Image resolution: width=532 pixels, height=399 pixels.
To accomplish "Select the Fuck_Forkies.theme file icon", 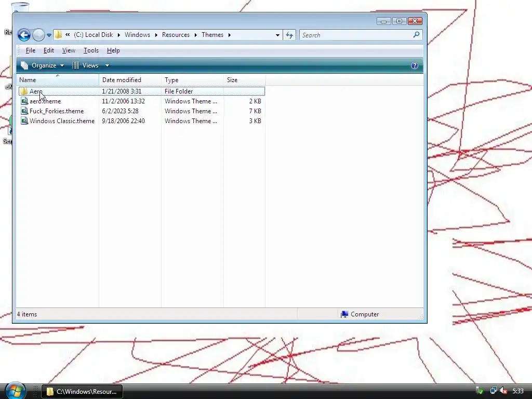I will coord(24,111).
